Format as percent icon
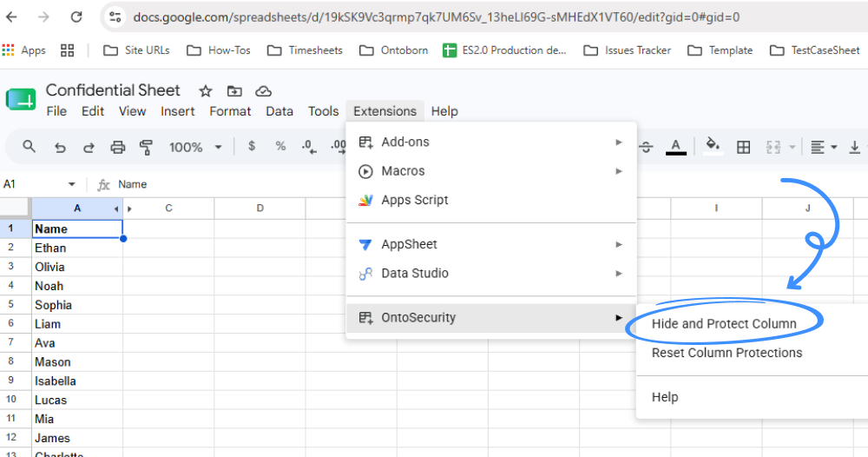The width and height of the screenshot is (868, 457). click(x=280, y=146)
